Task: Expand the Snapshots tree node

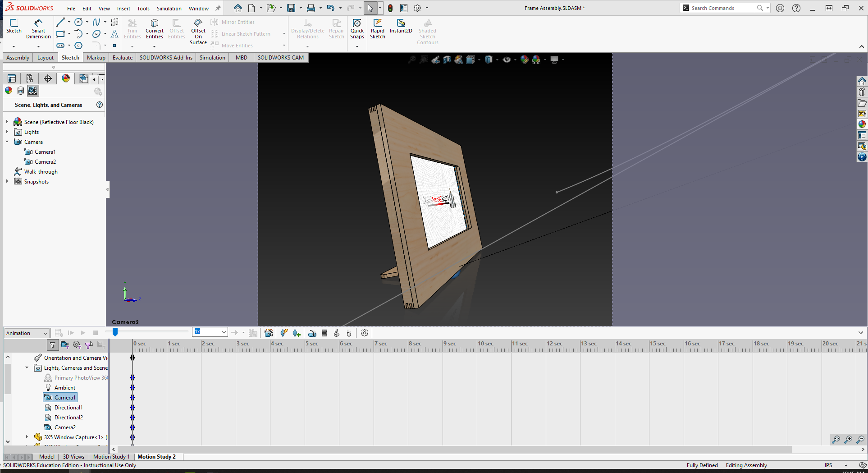Action: 7,181
